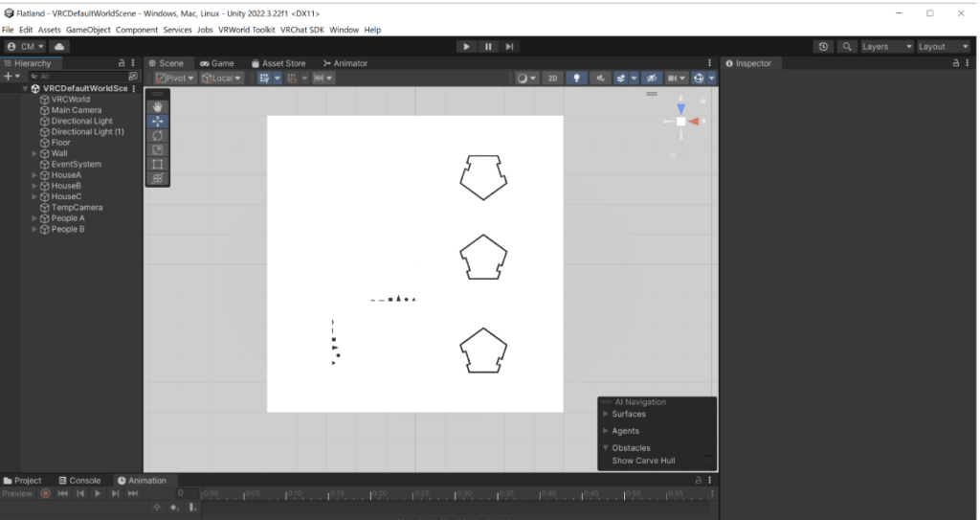Open the Pivot handle position dropdown
Image resolution: width=980 pixels, height=520 pixels.
click(x=175, y=79)
